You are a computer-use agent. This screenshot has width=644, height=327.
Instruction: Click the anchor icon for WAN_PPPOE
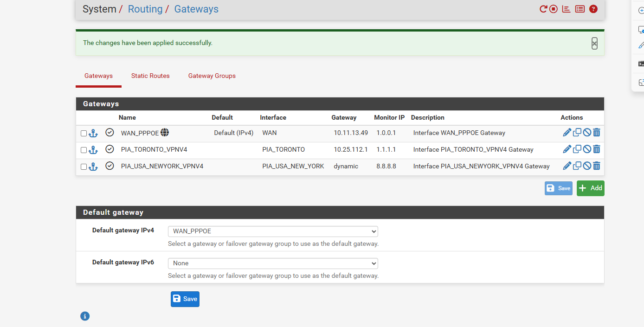(x=93, y=133)
